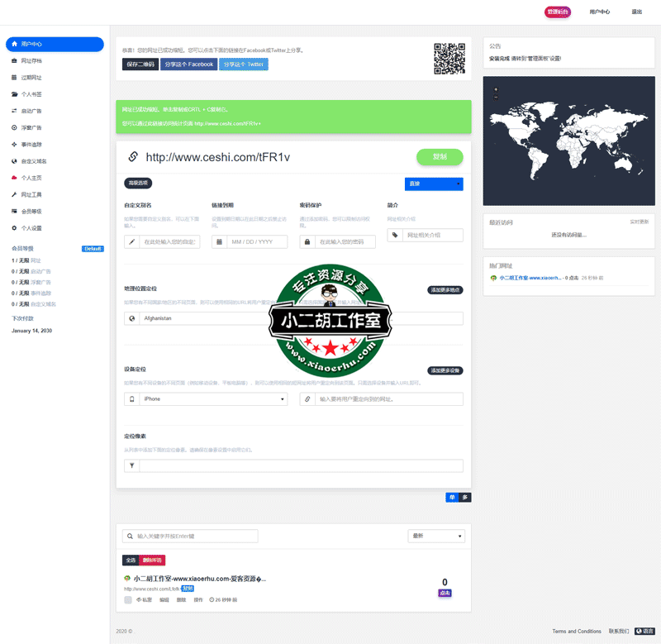Click the 分享这个 Facebook button
This screenshot has height=644, width=661.
click(189, 64)
